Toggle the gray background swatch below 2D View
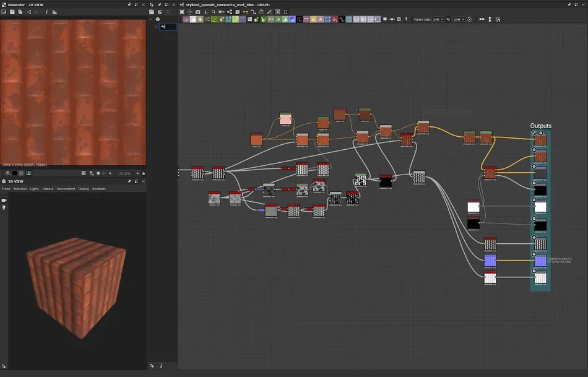Viewport: 588px width, 377px height. coord(22,173)
